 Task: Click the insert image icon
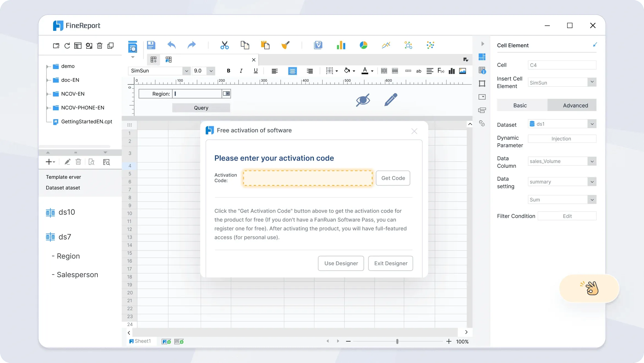(463, 71)
